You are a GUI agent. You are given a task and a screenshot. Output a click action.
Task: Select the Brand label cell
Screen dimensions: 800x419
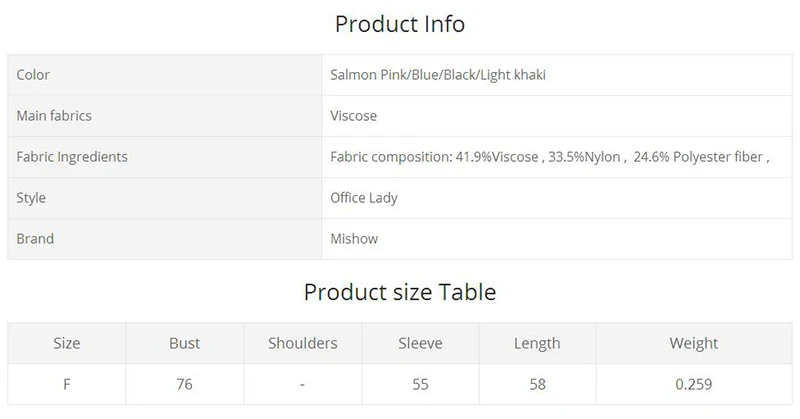tap(165, 239)
